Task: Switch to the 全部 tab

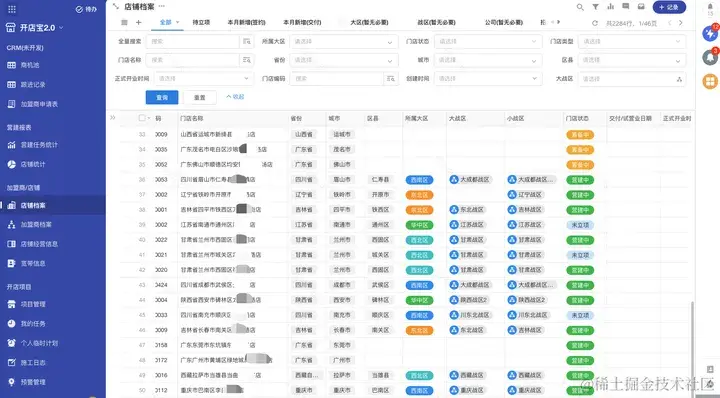Action: [x=166, y=22]
